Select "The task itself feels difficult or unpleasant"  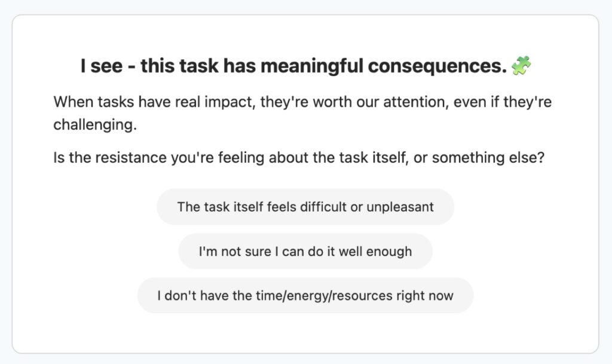click(x=305, y=207)
